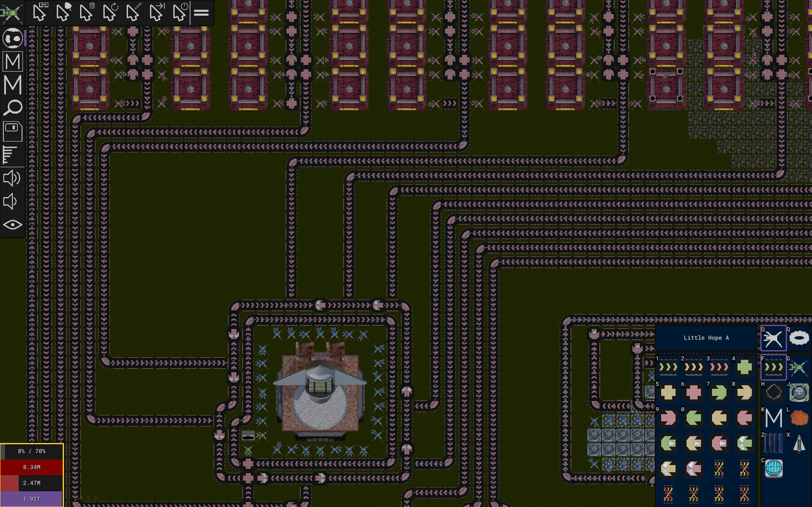
Task: Choose pink left arrow merger
Action: [744, 418]
